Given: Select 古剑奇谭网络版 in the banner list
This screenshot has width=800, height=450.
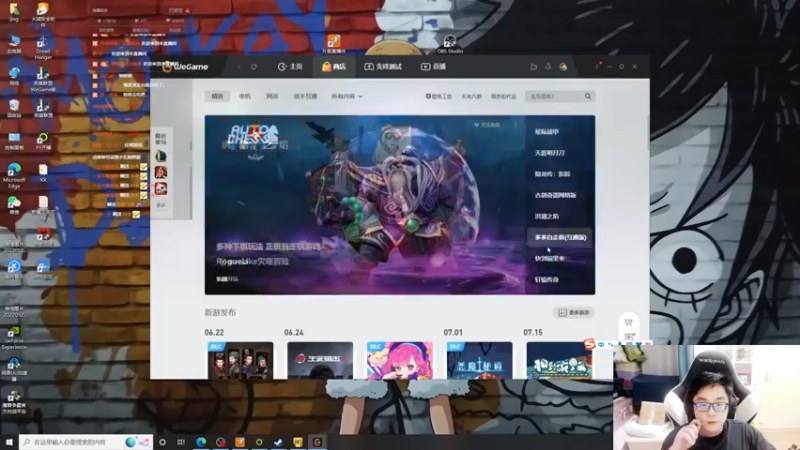Looking at the screenshot, I should pos(555,195).
